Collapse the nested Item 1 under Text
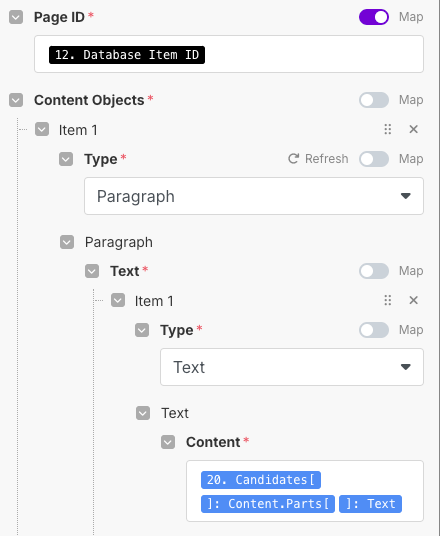Image resolution: width=440 pixels, height=536 pixels. point(118,300)
